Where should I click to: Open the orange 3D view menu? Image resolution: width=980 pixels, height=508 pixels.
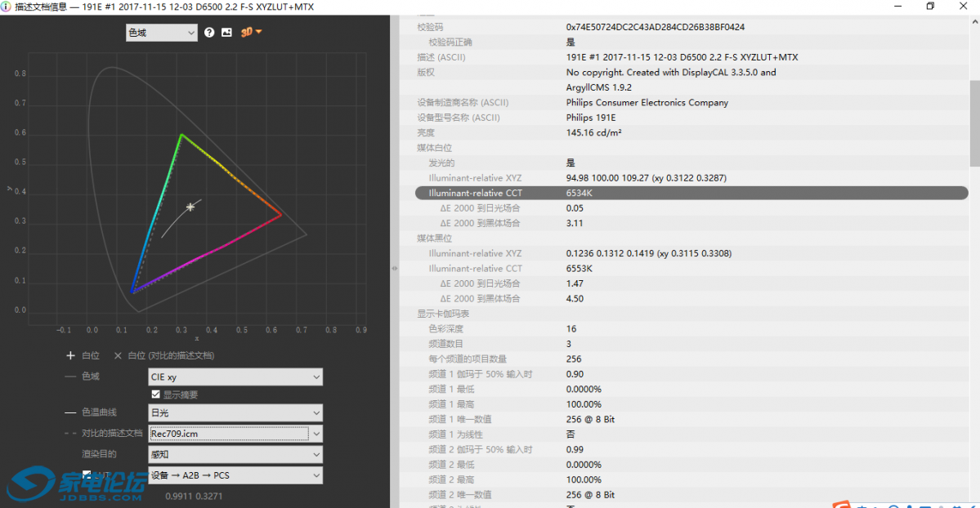(x=251, y=32)
